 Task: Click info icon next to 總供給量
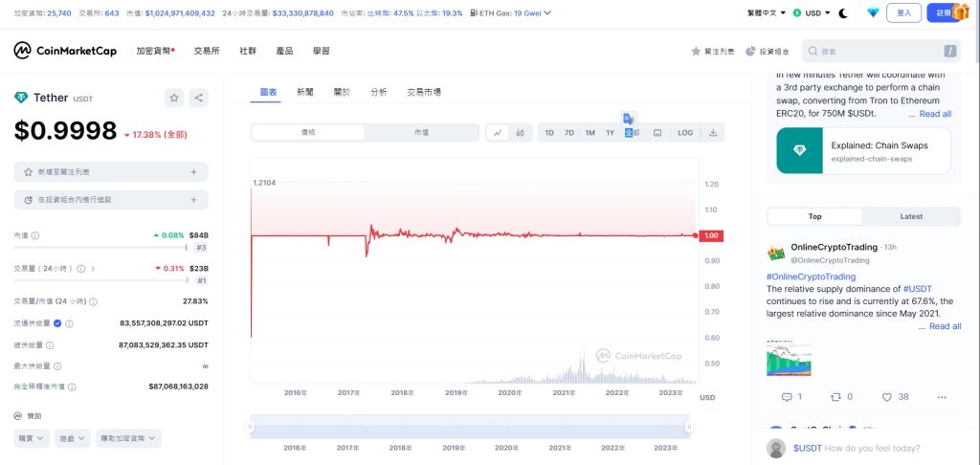pos(50,345)
